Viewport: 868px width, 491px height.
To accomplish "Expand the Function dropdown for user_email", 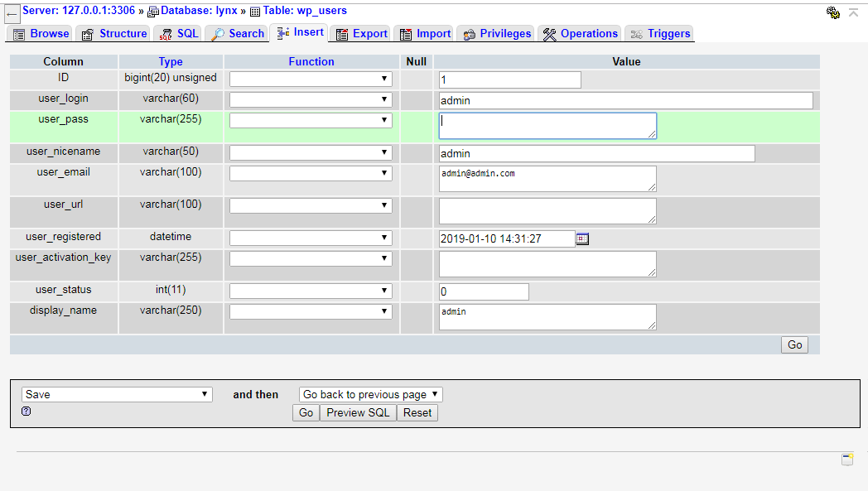I will click(x=311, y=173).
